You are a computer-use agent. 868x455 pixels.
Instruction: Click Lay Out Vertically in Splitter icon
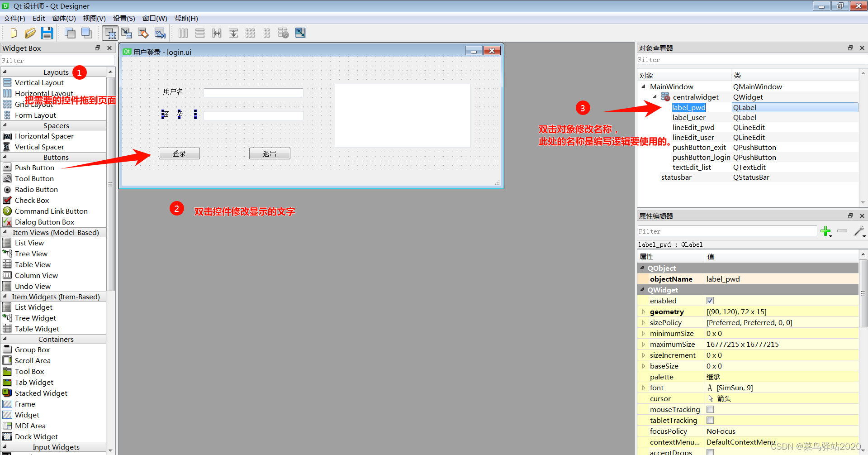click(x=233, y=33)
